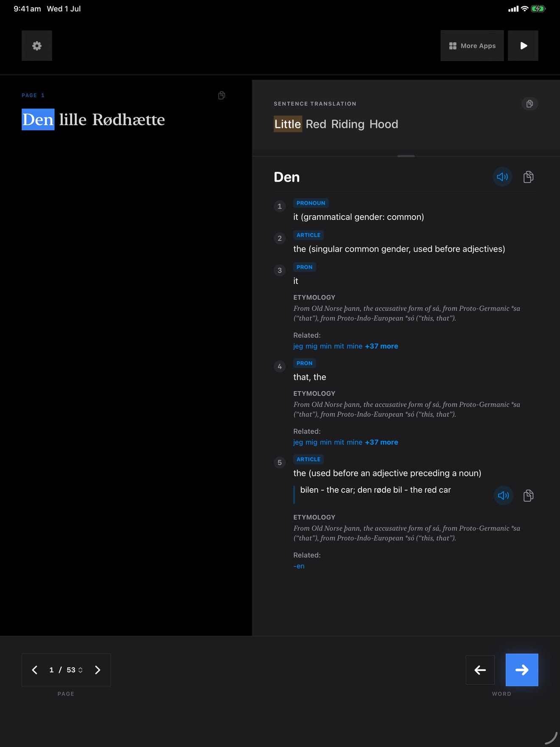Select the highlighted word 'Den' in the title
The height and width of the screenshot is (747, 560).
[x=38, y=120]
